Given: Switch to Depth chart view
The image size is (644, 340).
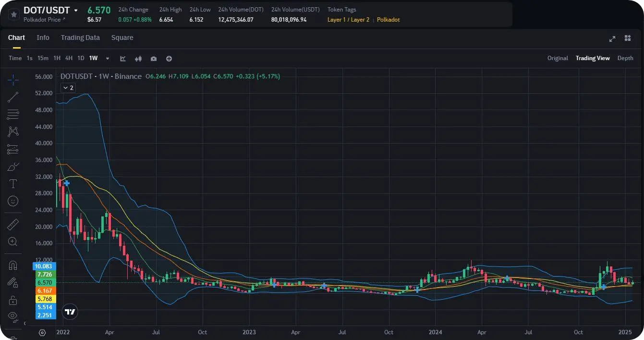Looking at the screenshot, I should (625, 58).
